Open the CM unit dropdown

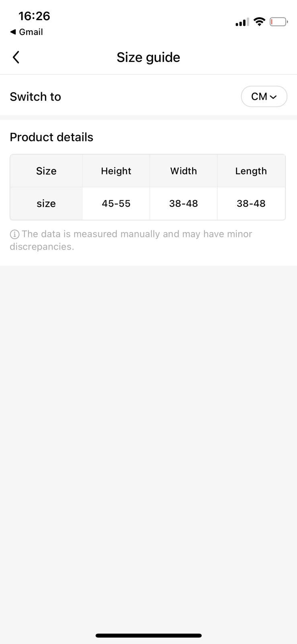[x=264, y=97]
